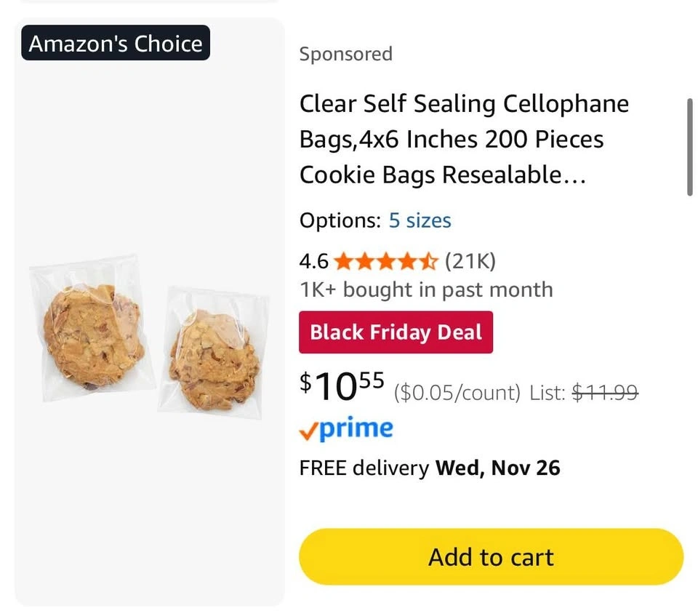Viewport: 698px width, 616px height.
Task: Open the Sponsored label info
Action: [x=345, y=55]
